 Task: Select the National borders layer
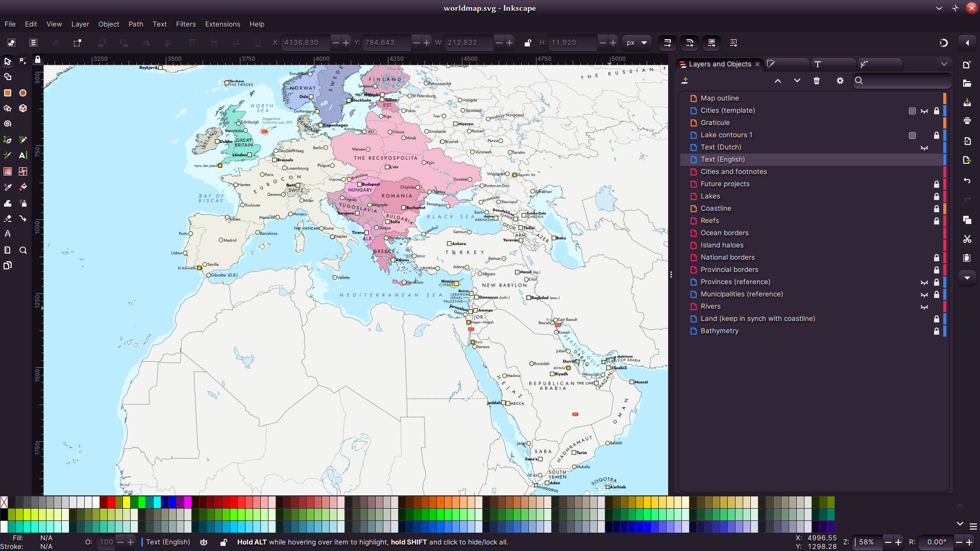(x=727, y=258)
